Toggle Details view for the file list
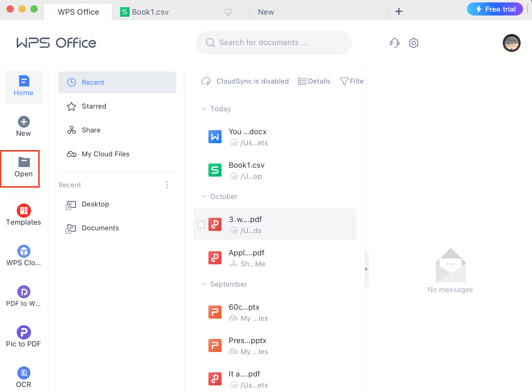The image size is (532, 392). [x=314, y=81]
